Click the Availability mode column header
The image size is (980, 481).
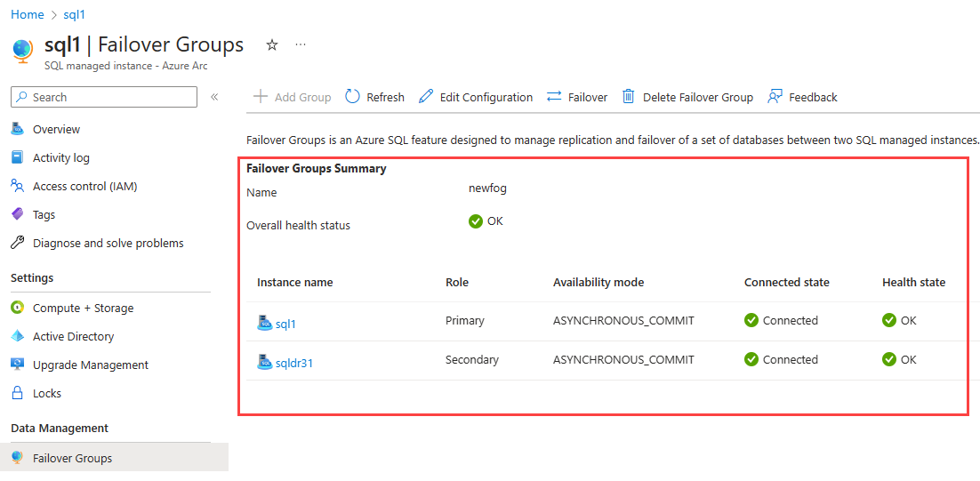point(598,283)
